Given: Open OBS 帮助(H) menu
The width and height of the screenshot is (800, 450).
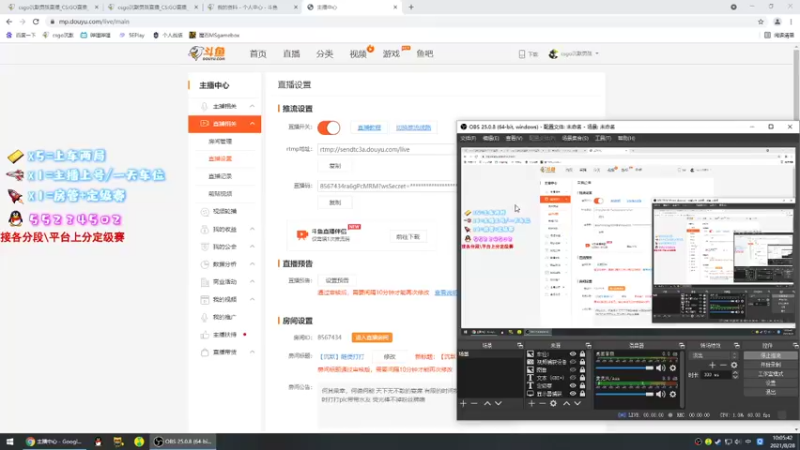Looking at the screenshot, I should pos(627,138).
